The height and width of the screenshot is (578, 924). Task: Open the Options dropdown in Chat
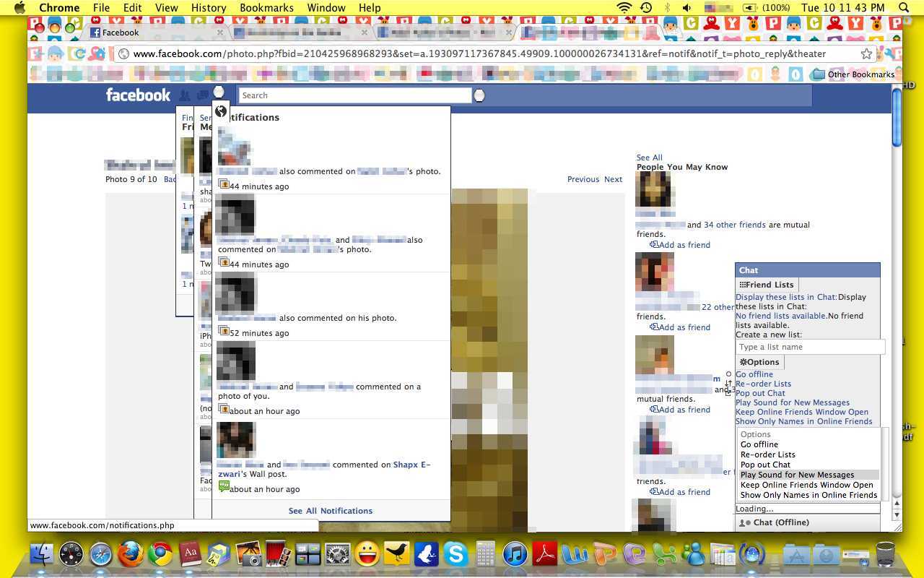click(759, 362)
